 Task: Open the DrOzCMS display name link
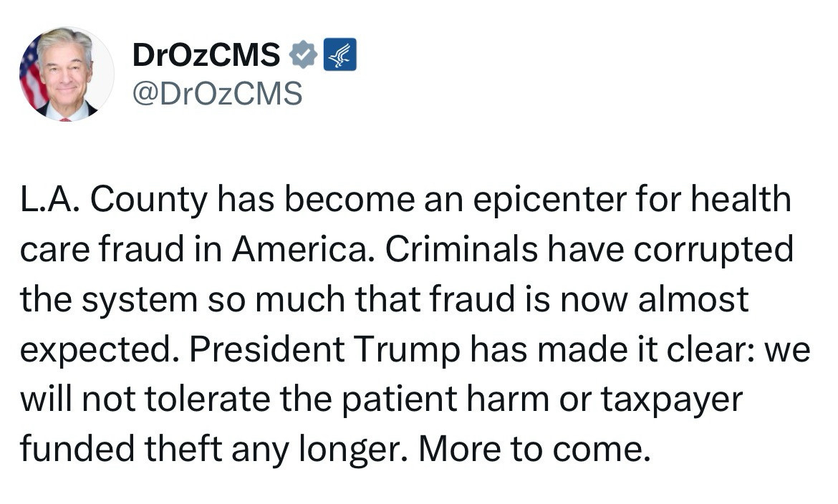(x=206, y=56)
